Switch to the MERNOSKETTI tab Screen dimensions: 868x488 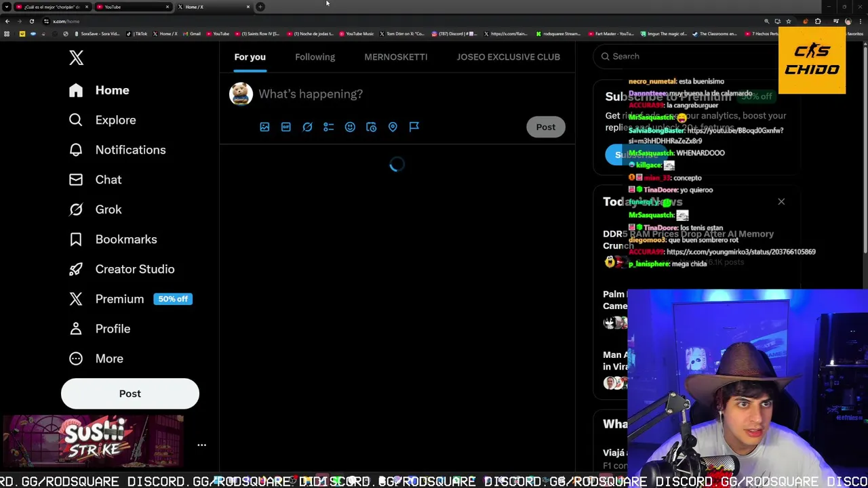point(395,57)
